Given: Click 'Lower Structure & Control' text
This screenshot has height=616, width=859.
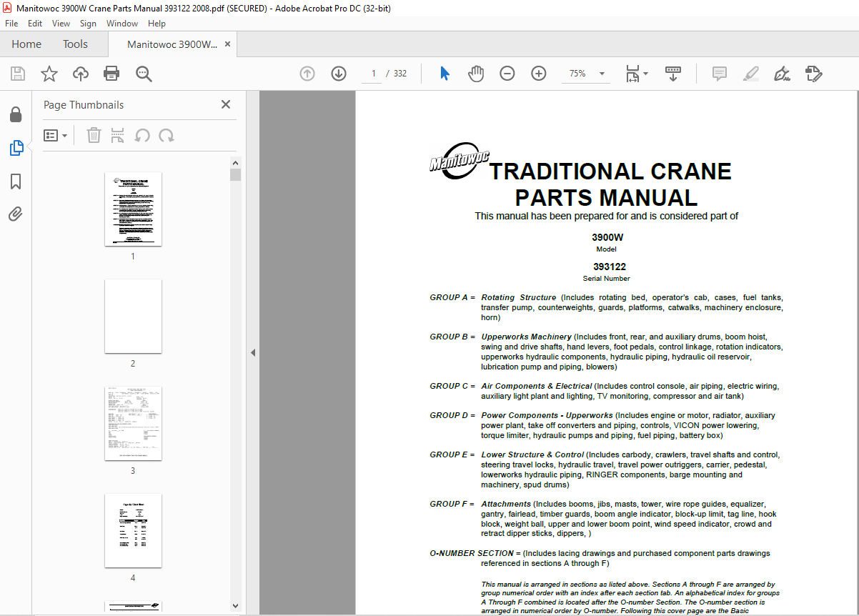Looking at the screenshot, I should pyautogui.click(x=532, y=454).
